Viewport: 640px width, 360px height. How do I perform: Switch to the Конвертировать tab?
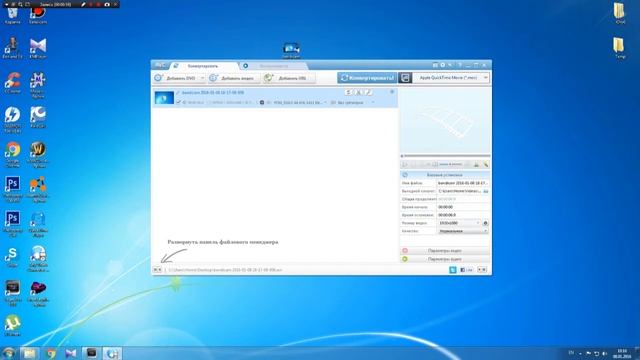coord(203,66)
